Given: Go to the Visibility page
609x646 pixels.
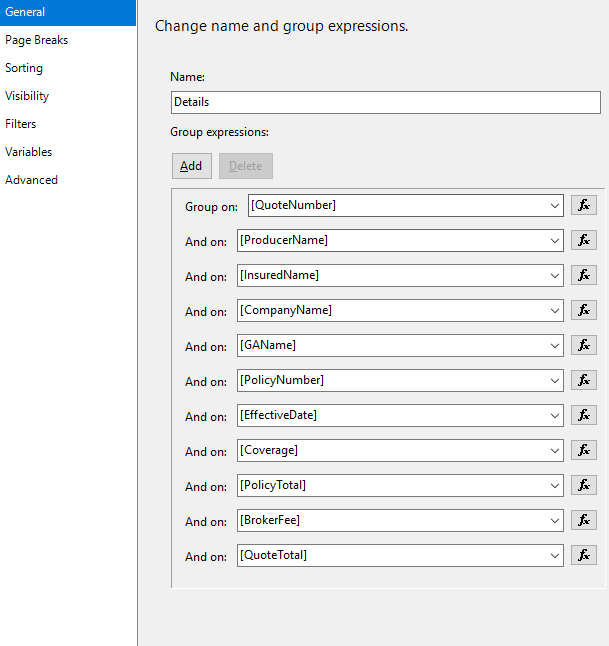Looking at the screenshot, I should [27, 96].
